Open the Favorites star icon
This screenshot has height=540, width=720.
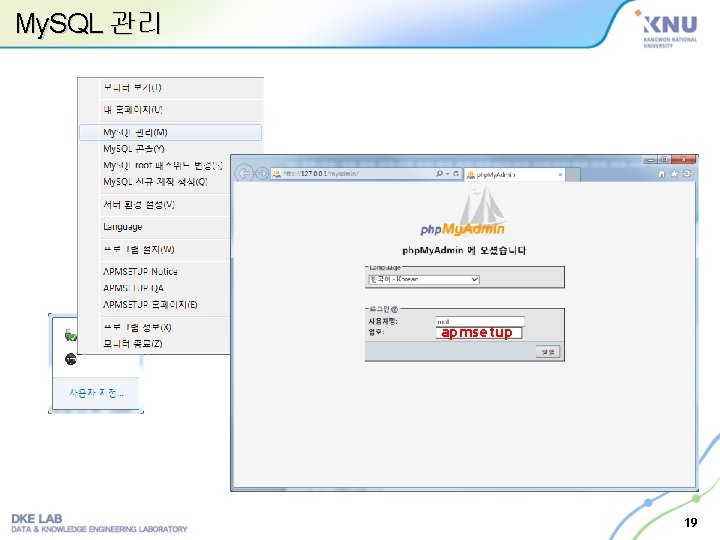pyautogui.click(x=675, y=174)
